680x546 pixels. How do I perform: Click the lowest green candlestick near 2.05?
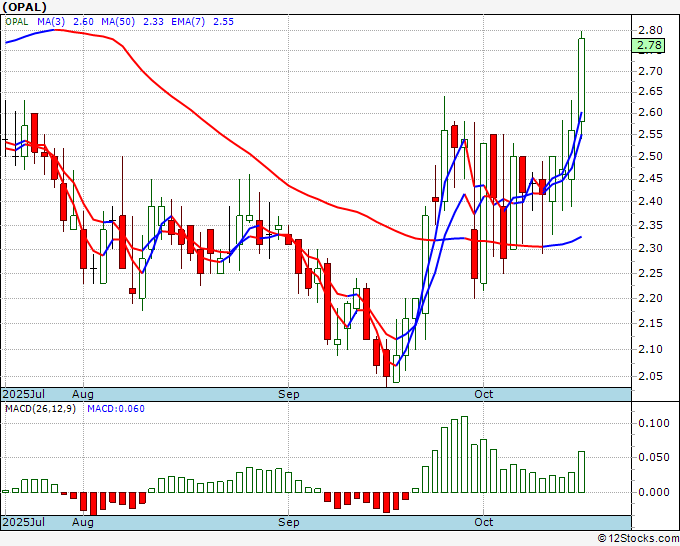[396, 369]
